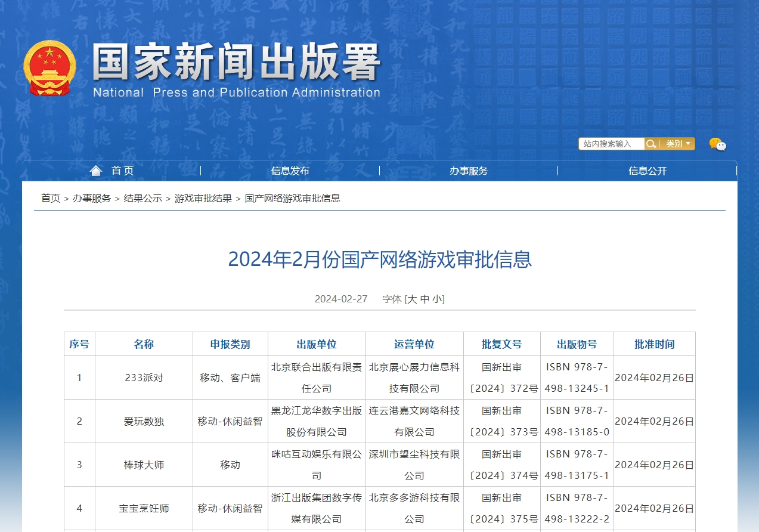Open the 结果公示 breadcrumb link

143,199
